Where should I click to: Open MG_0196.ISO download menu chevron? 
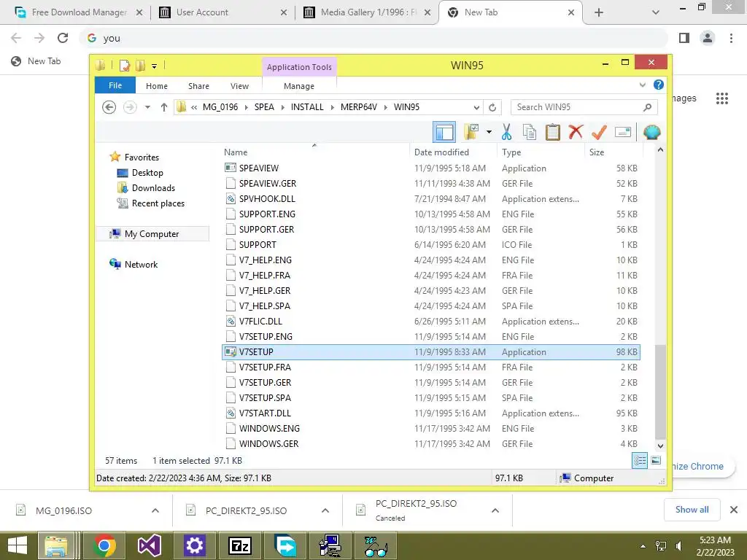[x=155, y=510]
